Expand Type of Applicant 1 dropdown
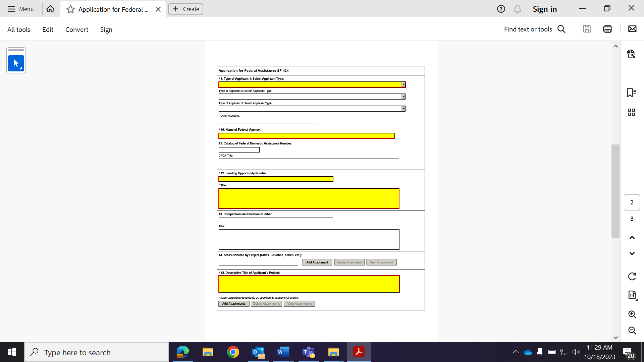 [404, 85]
